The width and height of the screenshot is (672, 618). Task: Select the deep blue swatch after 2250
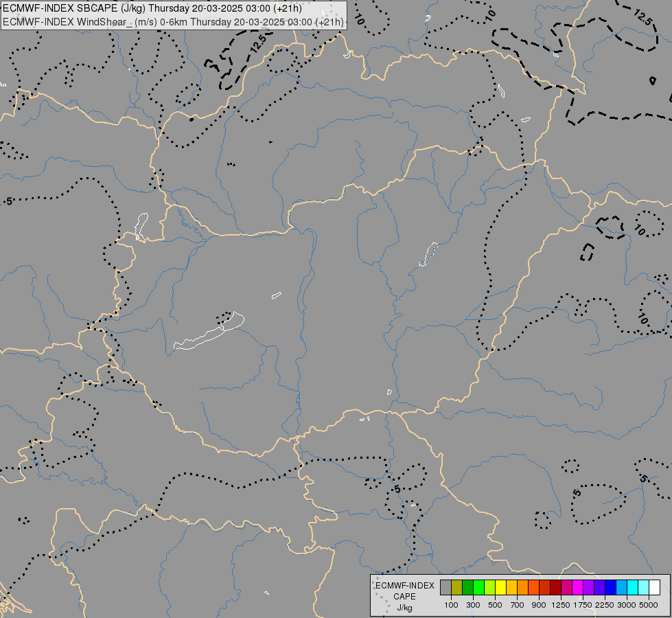[611, 587]
